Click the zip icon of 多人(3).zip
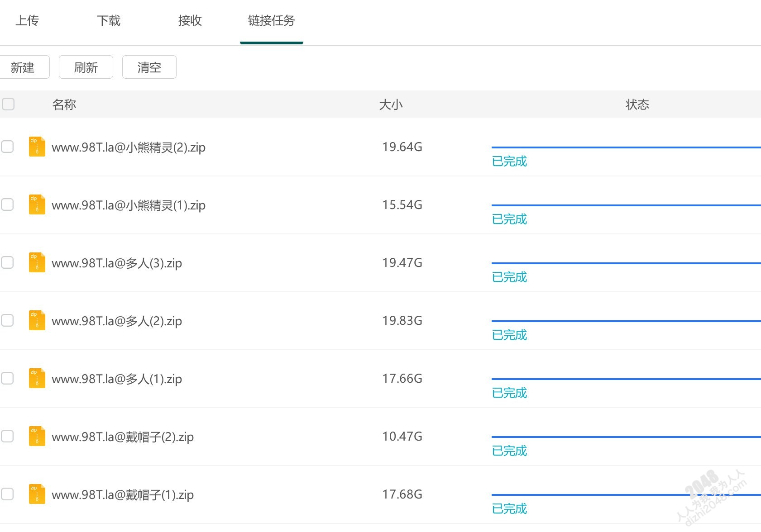The image size is (761, 532). tap(37, 262)
